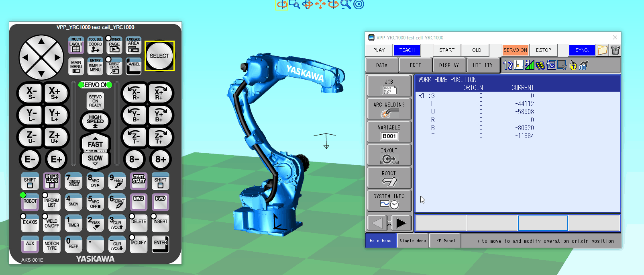
Task: Open the DISPLAY menu
Action: coord(449,65)
